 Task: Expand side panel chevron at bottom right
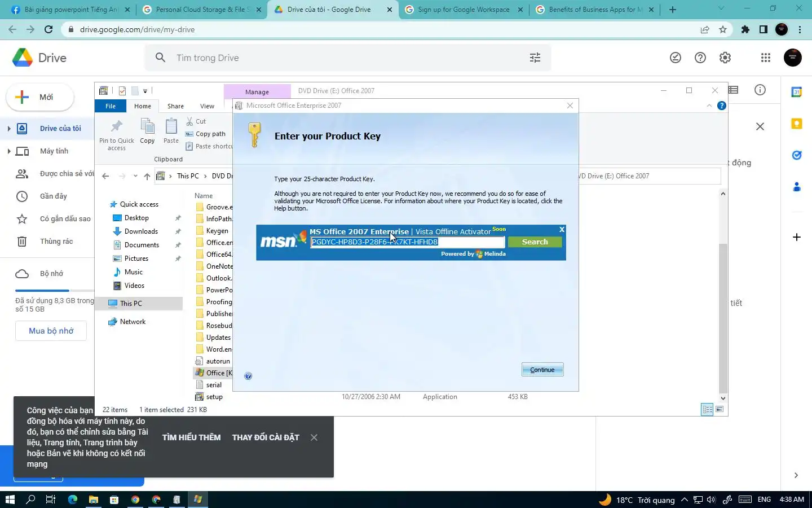pyautogui.click(x=796, y=475)
